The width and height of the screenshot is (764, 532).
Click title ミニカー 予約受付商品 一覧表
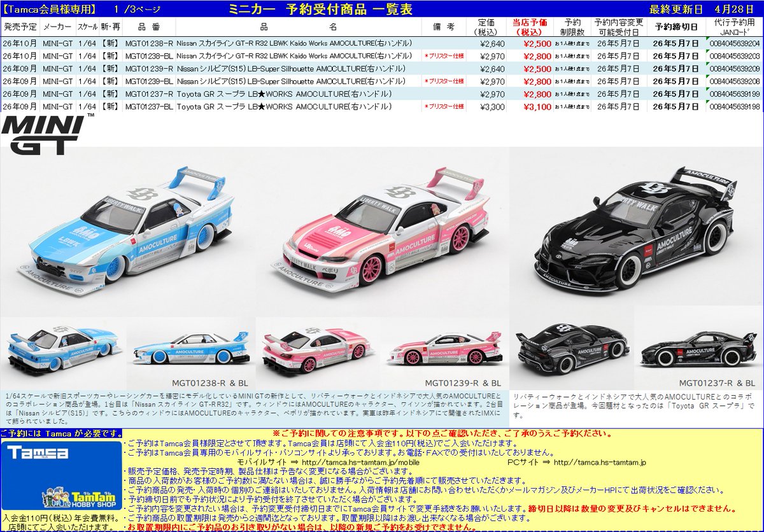(320, 9)
